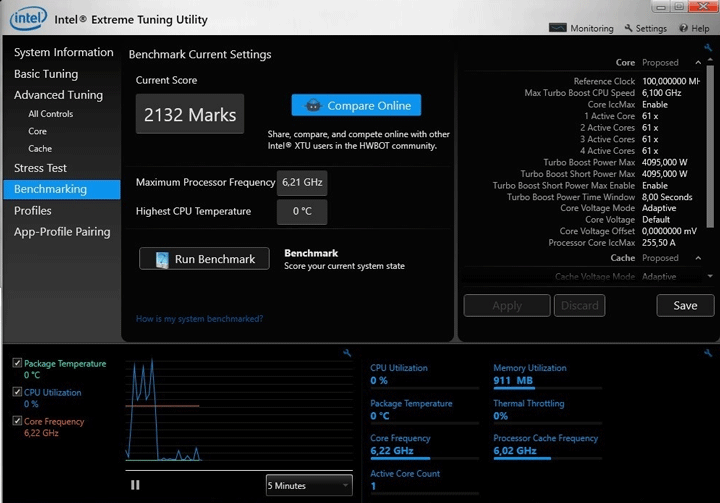720x503 pixels.
Task: Click wrench icon beside monitoring stats panel
Action: tap(708, 353)
